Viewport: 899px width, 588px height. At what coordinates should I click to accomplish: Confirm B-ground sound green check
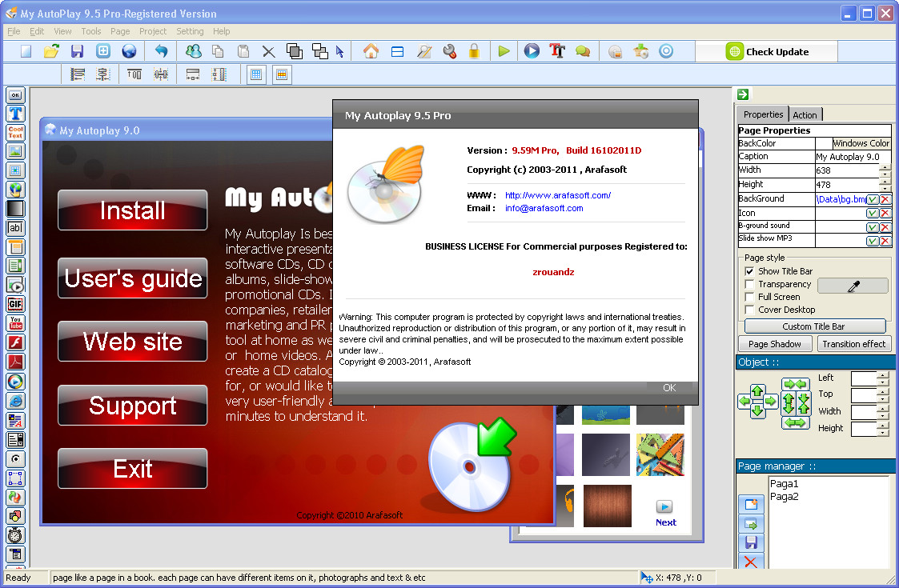click(873, 227)
